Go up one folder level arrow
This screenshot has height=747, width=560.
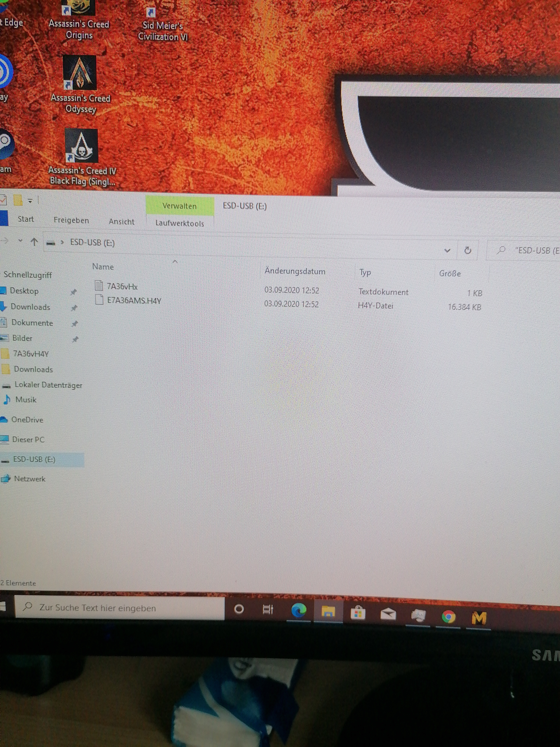click(34, 242)
